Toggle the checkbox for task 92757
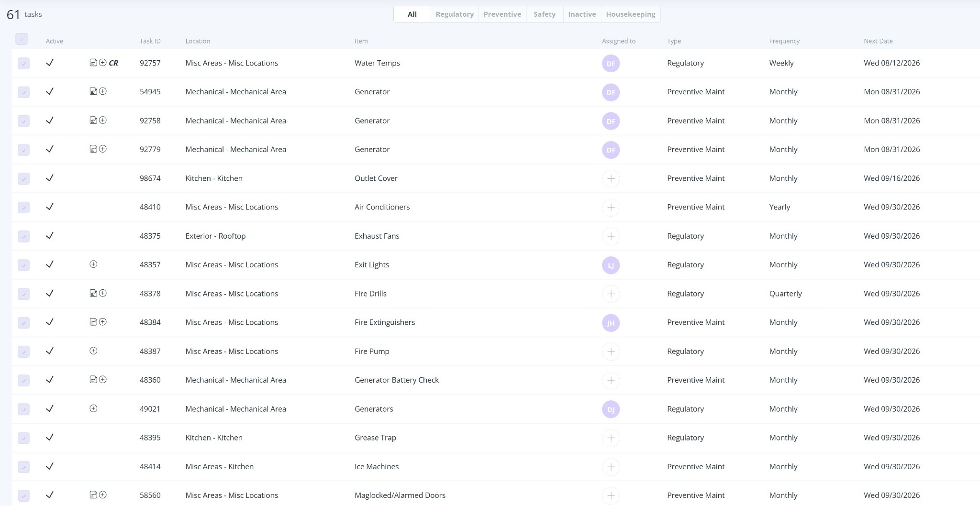 23,63
